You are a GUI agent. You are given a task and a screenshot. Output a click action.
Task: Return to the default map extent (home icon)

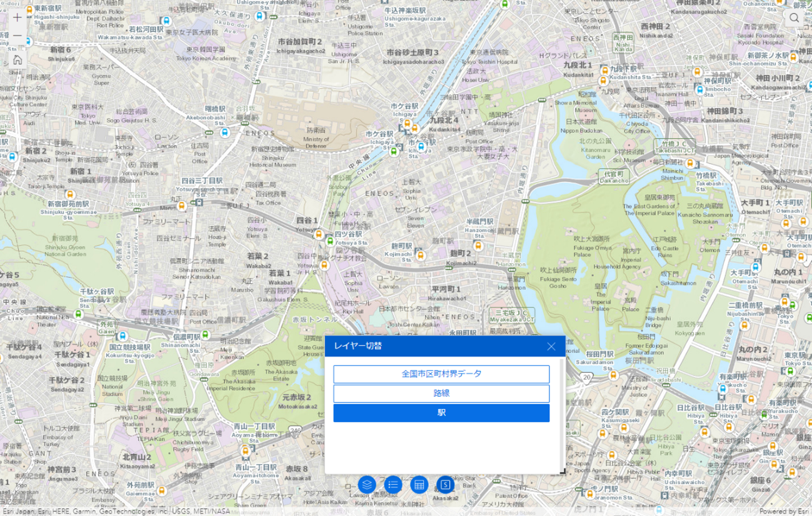click(x=18, y=60)
